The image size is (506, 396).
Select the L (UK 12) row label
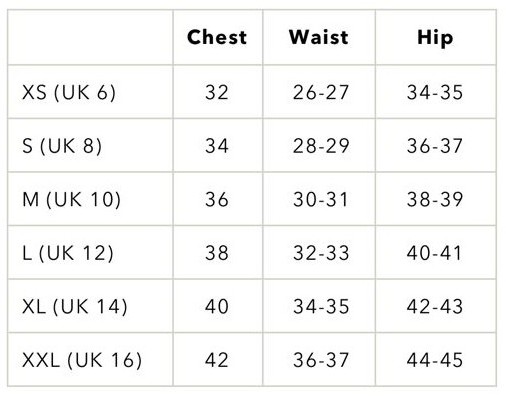(x=68, y=253)
